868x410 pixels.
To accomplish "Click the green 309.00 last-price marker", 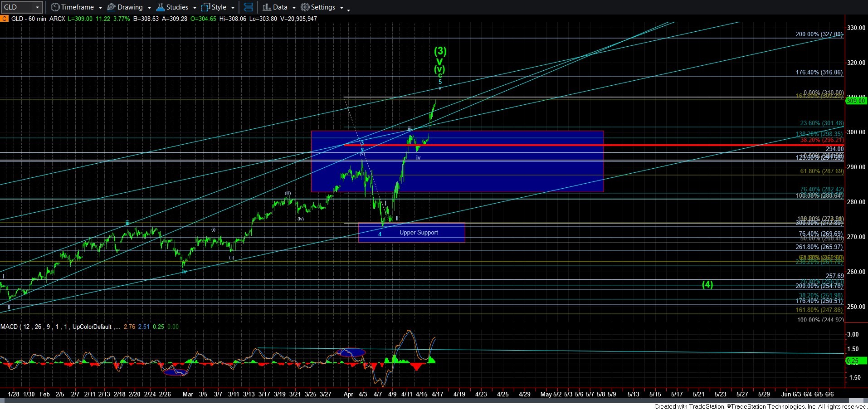I will [856, 101].
